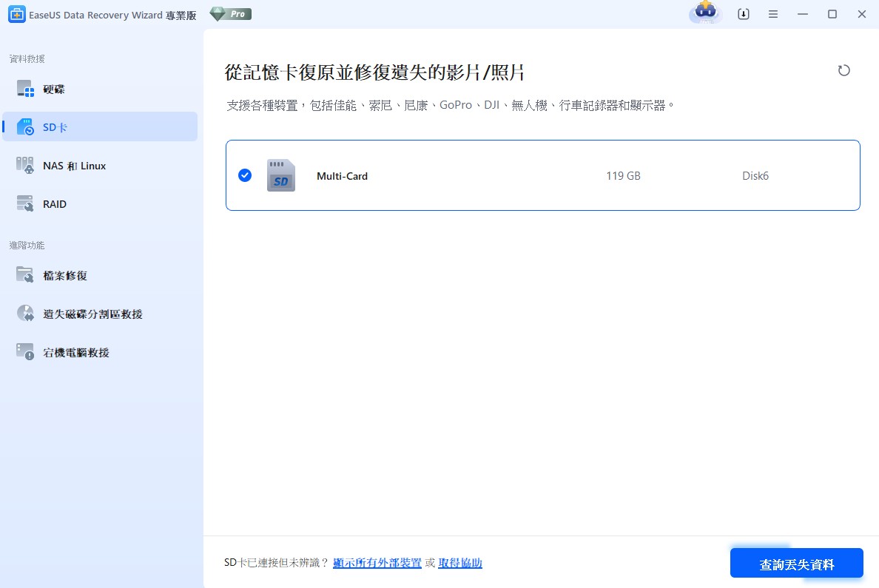This screenshot has width=879, height=588.
Task: Open 遺失磁碟分割區救援 feature
Action: pos(100,314)
